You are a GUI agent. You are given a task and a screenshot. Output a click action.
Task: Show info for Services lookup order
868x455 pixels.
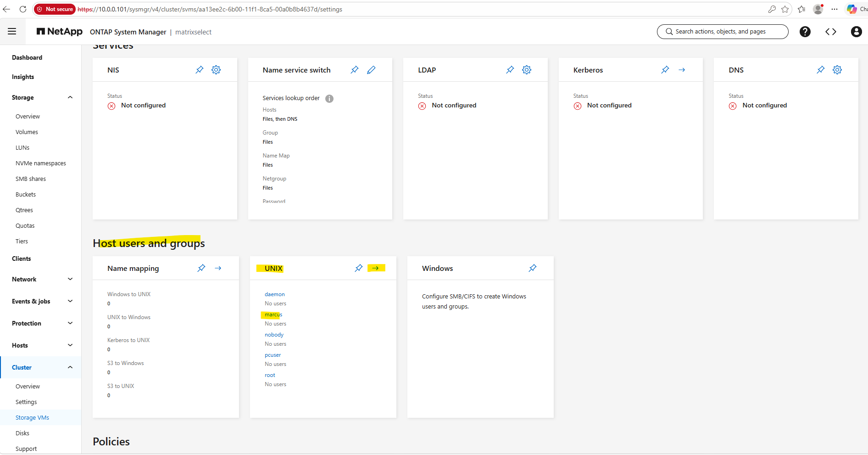click(329, 98)
